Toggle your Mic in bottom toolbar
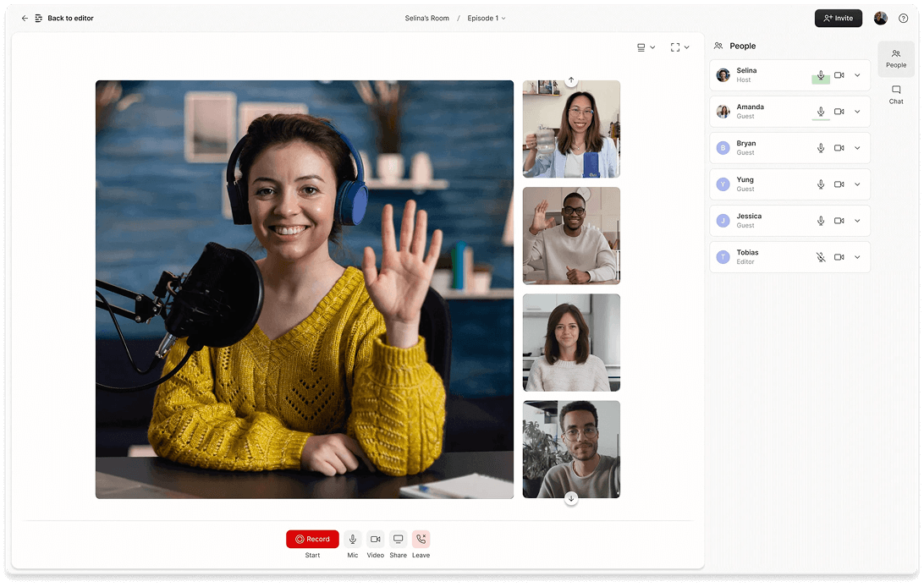 (353, 540)
